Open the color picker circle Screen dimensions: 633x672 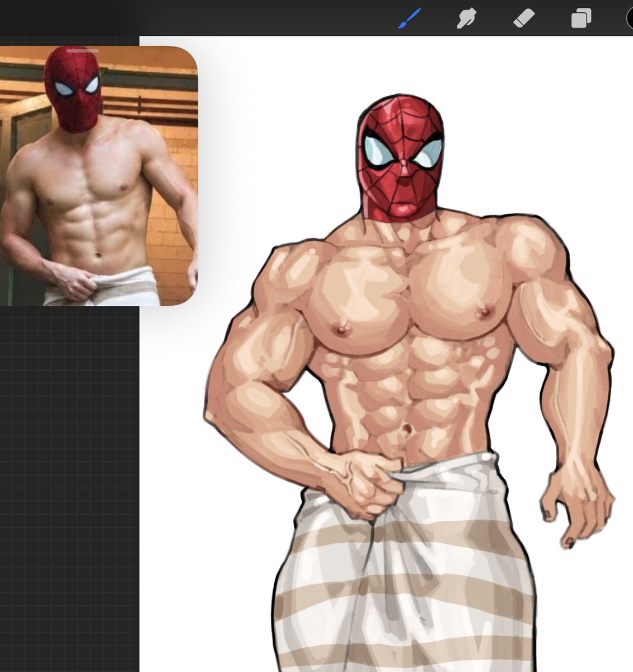tap(630, 18)
